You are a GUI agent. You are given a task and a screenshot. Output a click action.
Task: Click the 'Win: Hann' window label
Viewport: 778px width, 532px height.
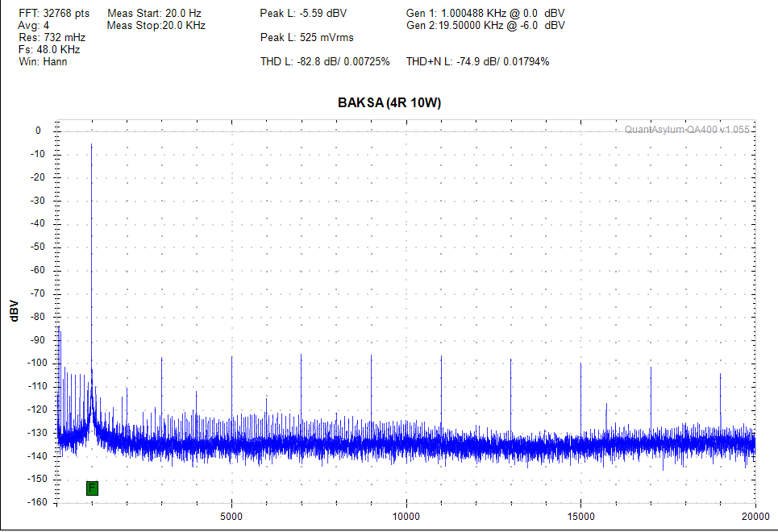43,61
